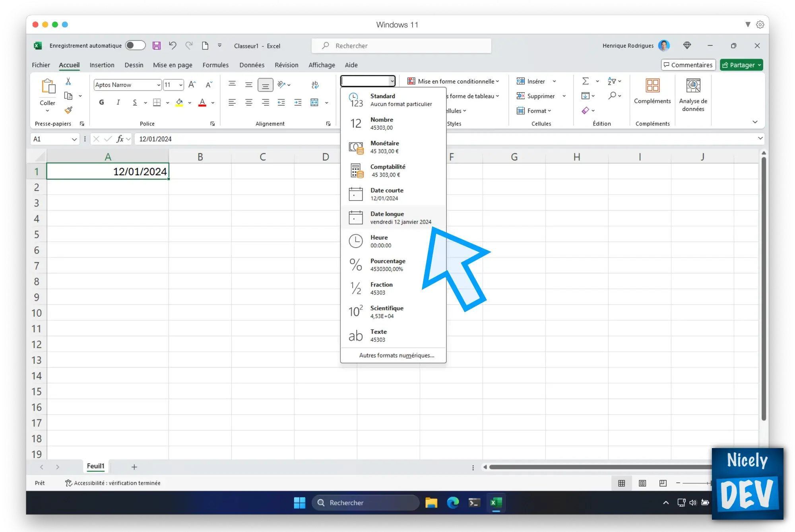795x532 pixels.
Task: Toggle italic I formatting
Action: click(118, 103)
